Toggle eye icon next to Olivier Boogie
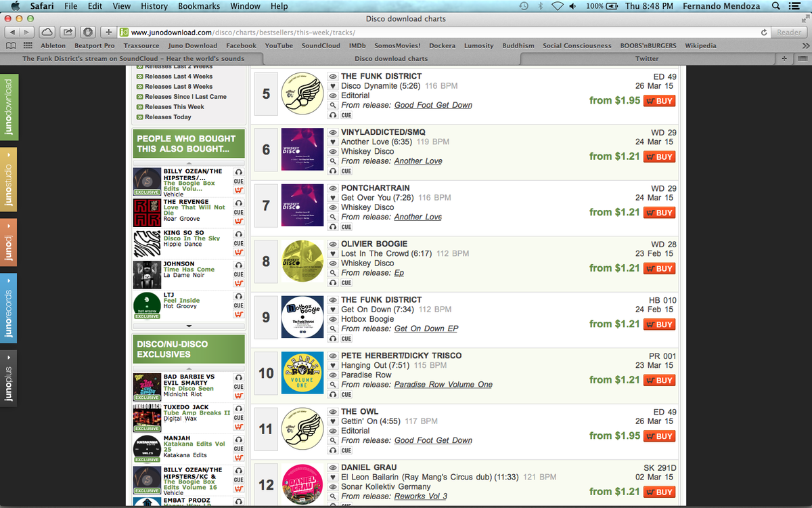The height and width of the screenshot is (508, 812). [x=332, y=245]
